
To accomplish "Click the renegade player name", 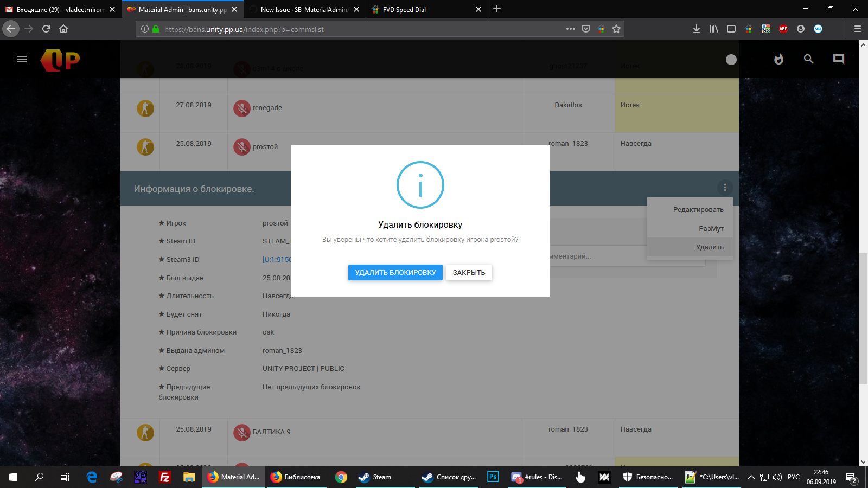I will click(267, 108).
